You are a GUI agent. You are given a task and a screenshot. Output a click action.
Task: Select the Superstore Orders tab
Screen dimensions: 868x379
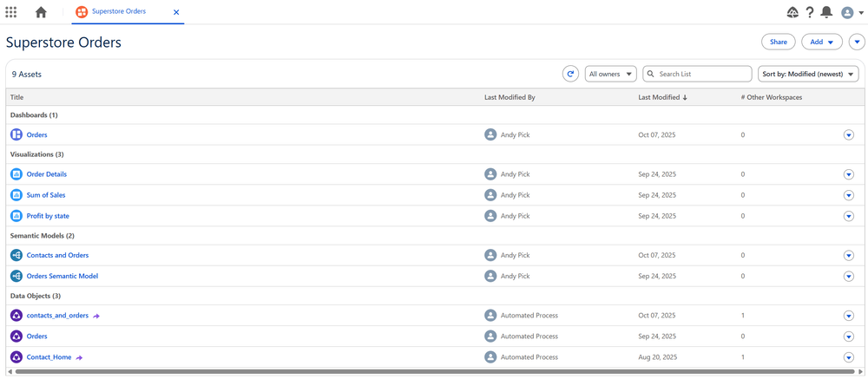[x=118, y=12]
